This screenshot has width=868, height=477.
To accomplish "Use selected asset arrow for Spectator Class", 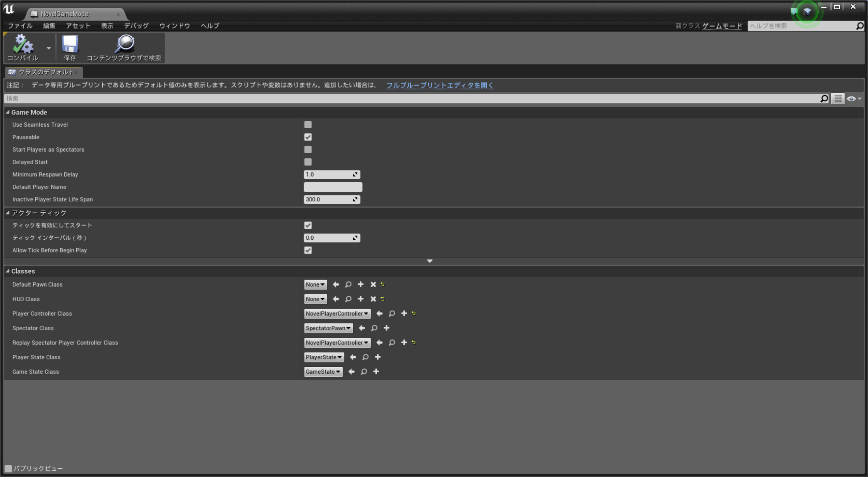I will pos(362,328).
